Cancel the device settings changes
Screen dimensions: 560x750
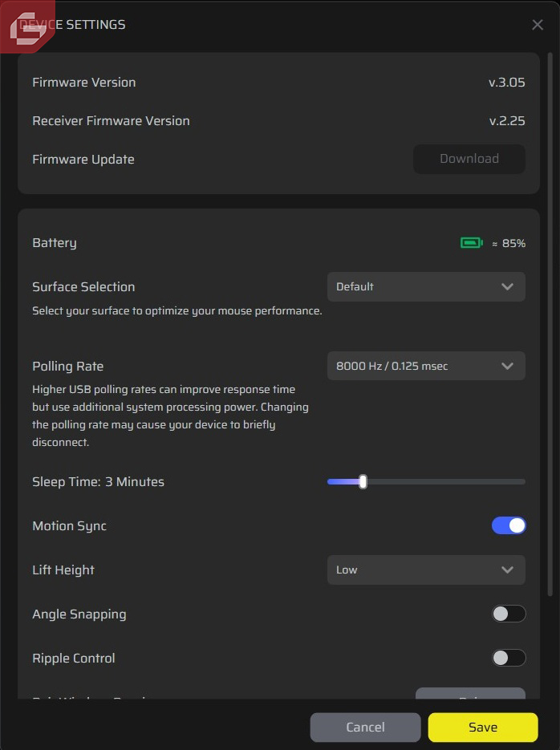tap(365, 727)
